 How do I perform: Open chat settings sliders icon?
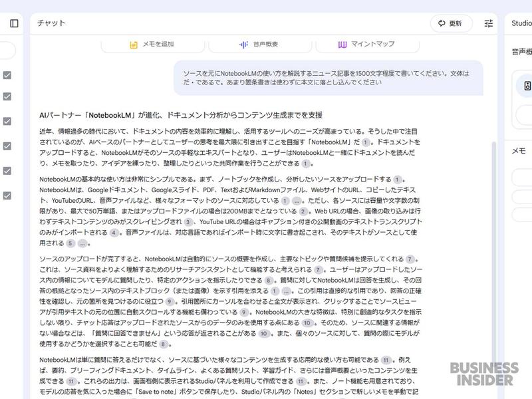488,23
